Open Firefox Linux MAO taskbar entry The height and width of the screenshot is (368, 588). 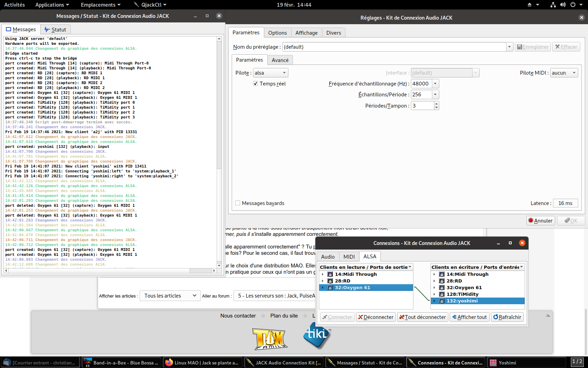pyautogui.click(x=202, y=363)
